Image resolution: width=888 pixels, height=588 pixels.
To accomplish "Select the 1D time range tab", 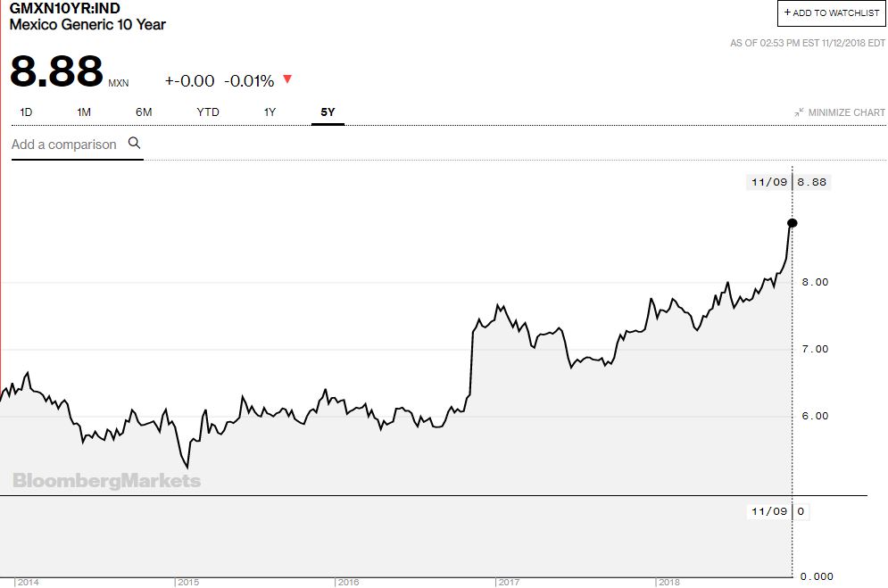I will [x=26, y=112].
